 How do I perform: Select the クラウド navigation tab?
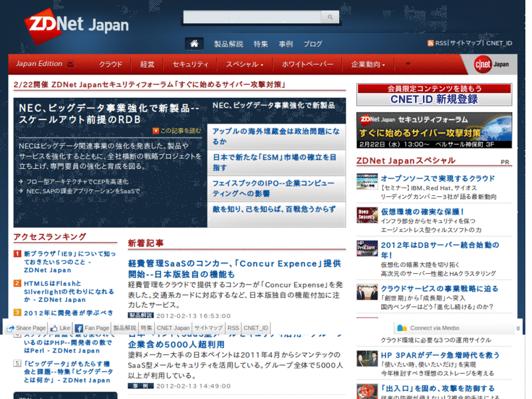coord(110,64)
